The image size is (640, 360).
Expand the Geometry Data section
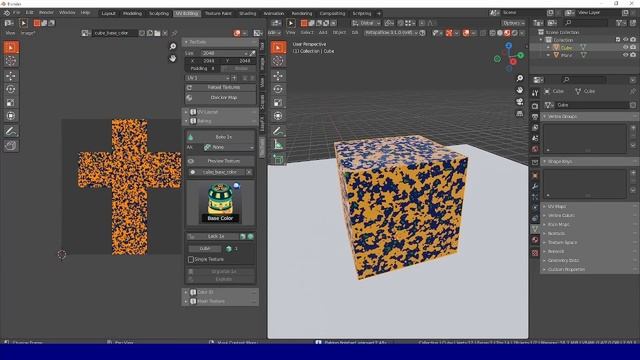(589, 260)
